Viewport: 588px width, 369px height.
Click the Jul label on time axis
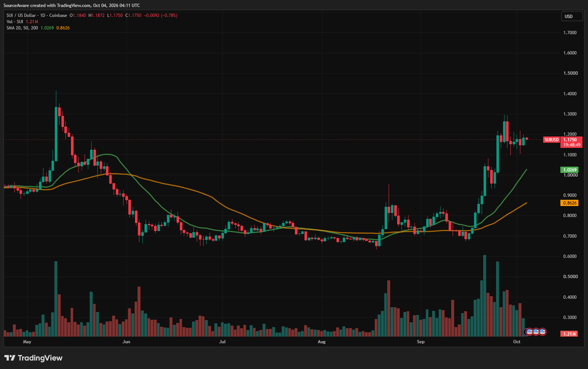(x=222, y=342)
